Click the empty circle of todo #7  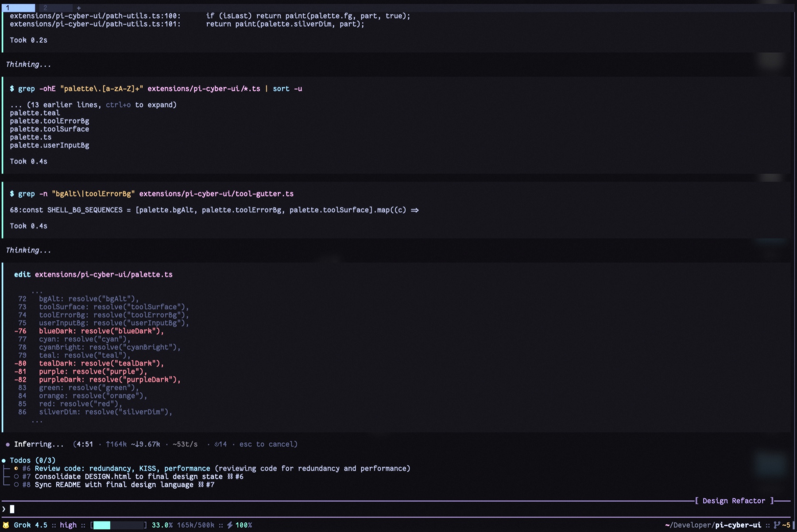(x=16, y=477)
